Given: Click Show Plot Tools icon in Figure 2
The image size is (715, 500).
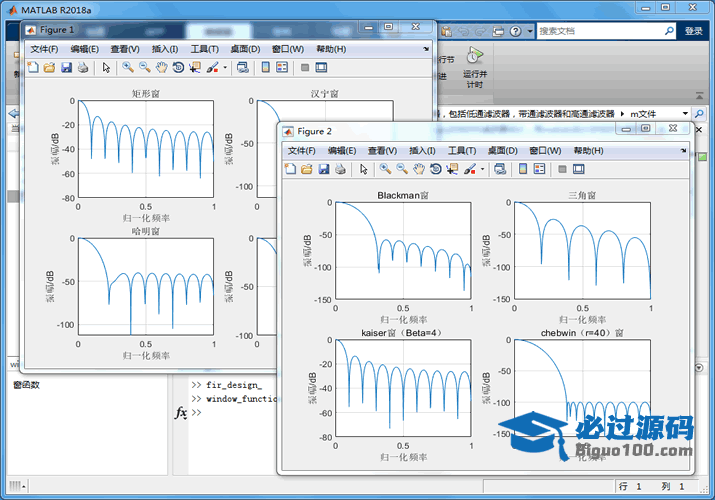Looking at the screenshot, I should click(x=579, y=169).
